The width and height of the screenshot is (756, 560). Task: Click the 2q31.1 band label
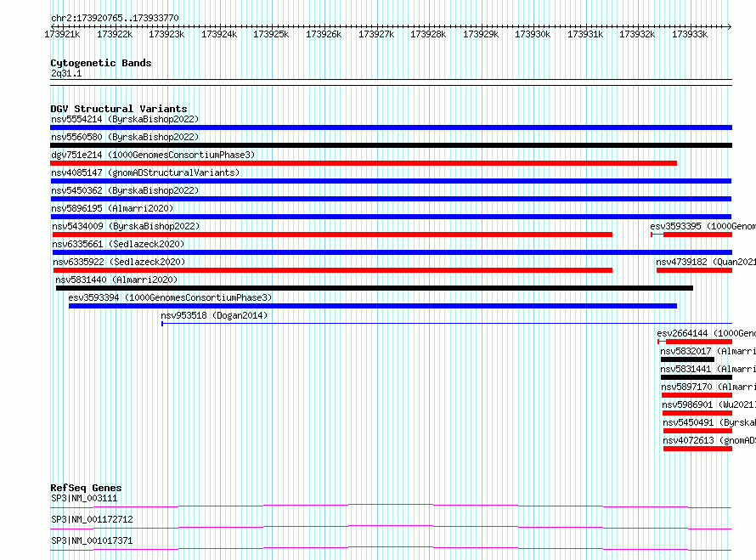pyautogui.click(x=66, y=73)
